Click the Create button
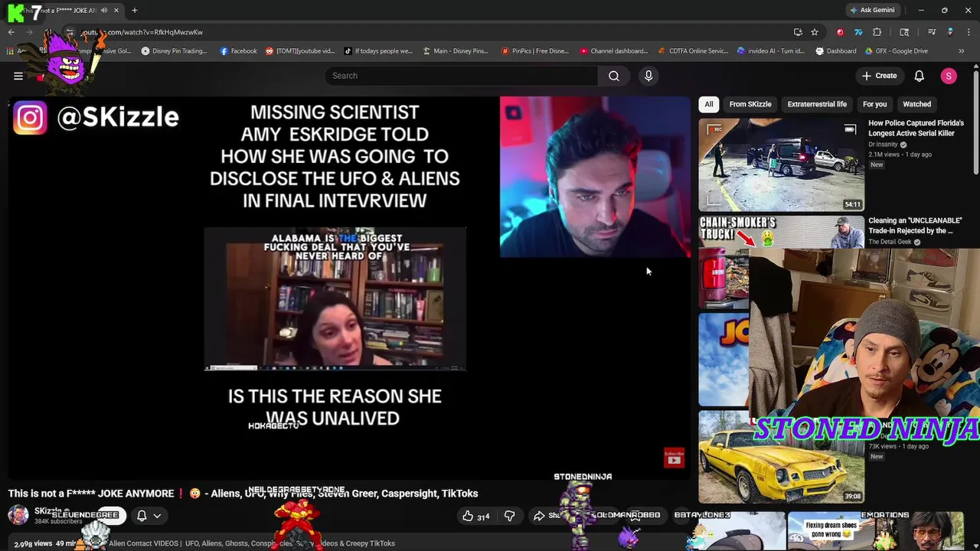 pyautogui.click(x=879, y=76)
